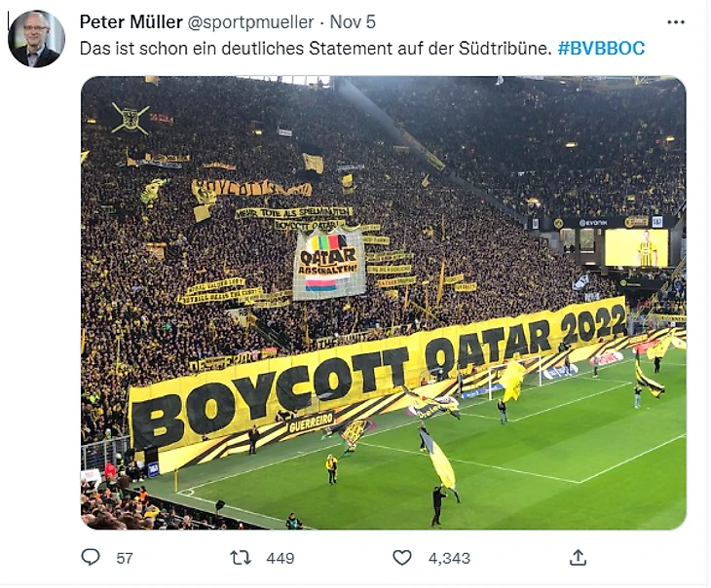Open the #BVBBOC hashtag link
Image resolution: width=711 pixels, height=588 pixels.
(x=601, y=48)
